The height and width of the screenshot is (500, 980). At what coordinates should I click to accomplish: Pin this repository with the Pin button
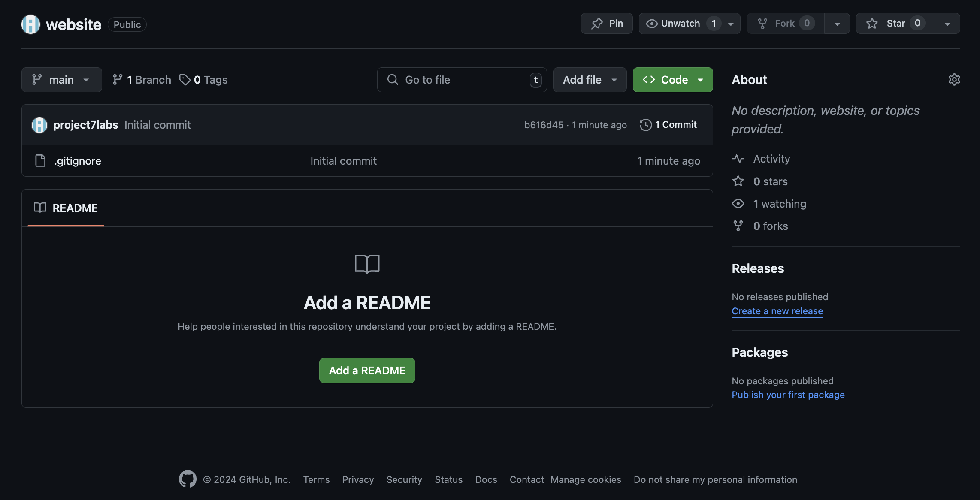[x=606, y=24]
